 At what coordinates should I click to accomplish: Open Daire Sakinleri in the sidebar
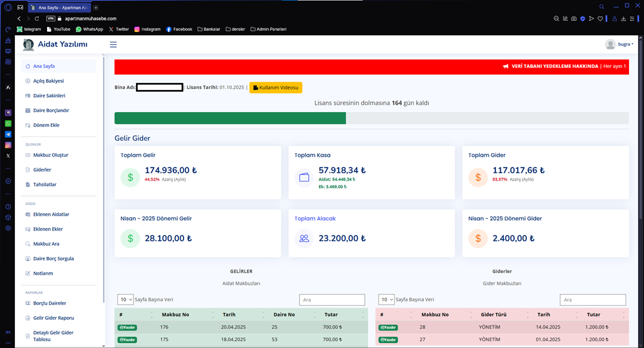pos(49,95)
